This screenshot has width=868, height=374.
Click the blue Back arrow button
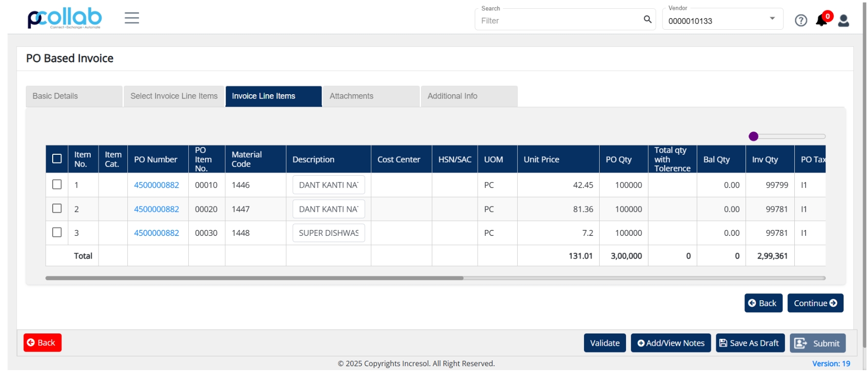tap(763, 303)
